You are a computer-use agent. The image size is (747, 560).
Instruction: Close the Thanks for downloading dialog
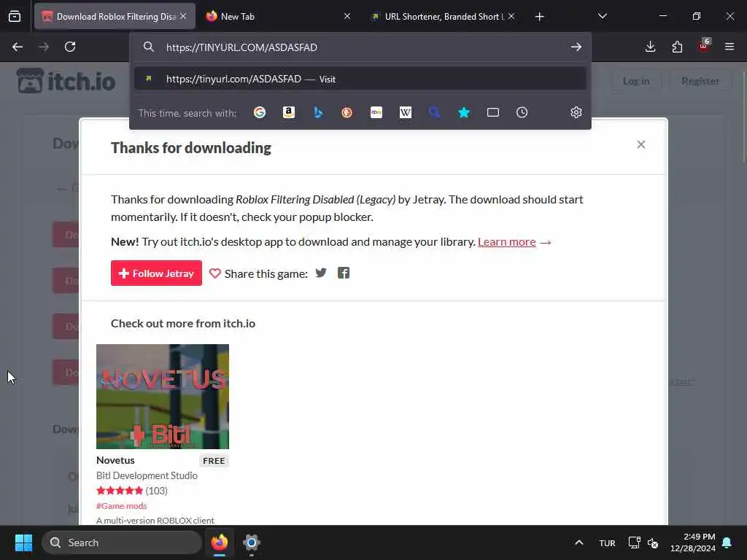(641, 144)
